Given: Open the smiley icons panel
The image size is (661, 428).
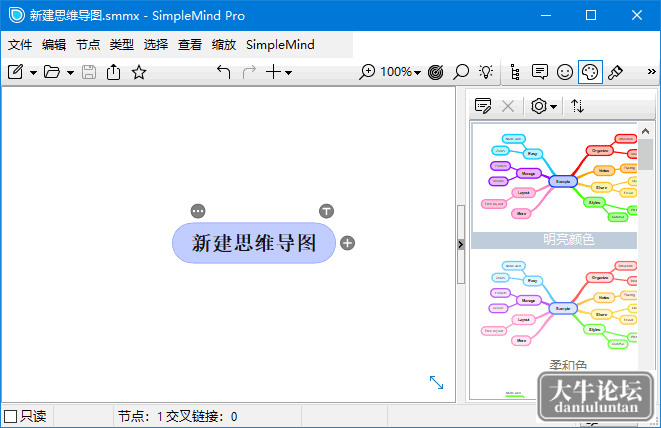Looking at the screenshot, I should 565,72.
